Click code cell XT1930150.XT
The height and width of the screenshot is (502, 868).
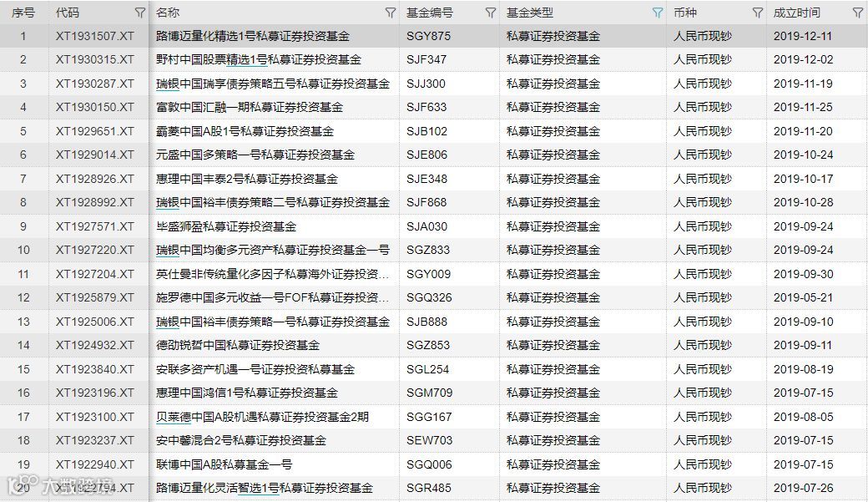94,107
